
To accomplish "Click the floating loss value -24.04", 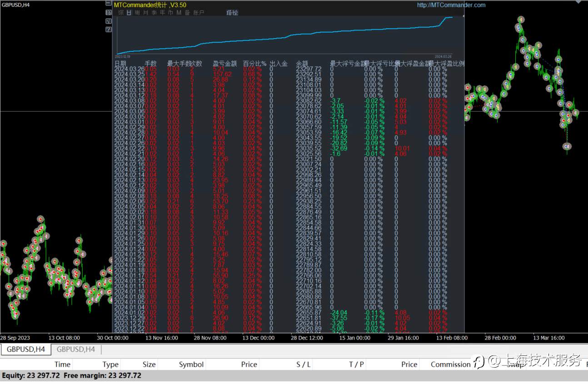I will (339, 313).
